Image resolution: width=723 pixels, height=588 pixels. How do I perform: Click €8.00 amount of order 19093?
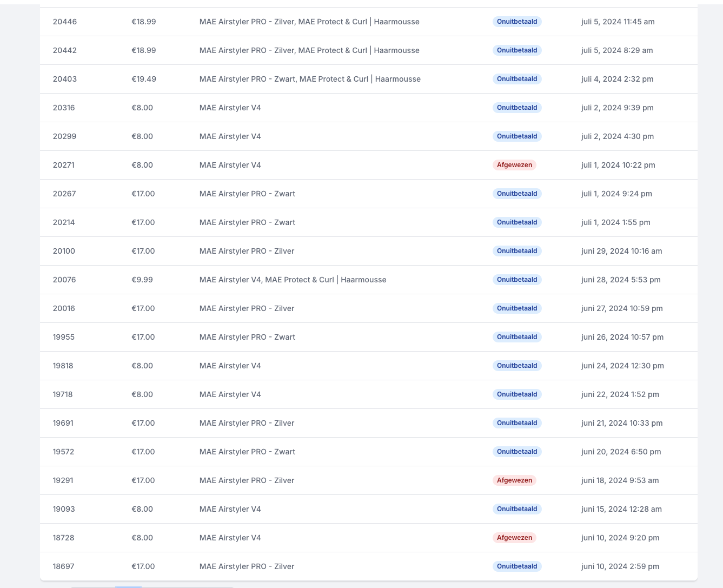pos(142,509)
